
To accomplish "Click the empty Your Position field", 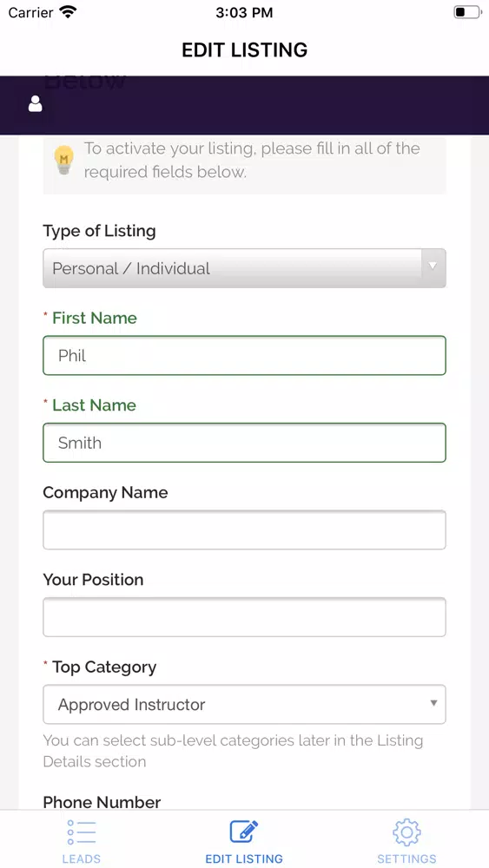I will click(x=244, y=617).
